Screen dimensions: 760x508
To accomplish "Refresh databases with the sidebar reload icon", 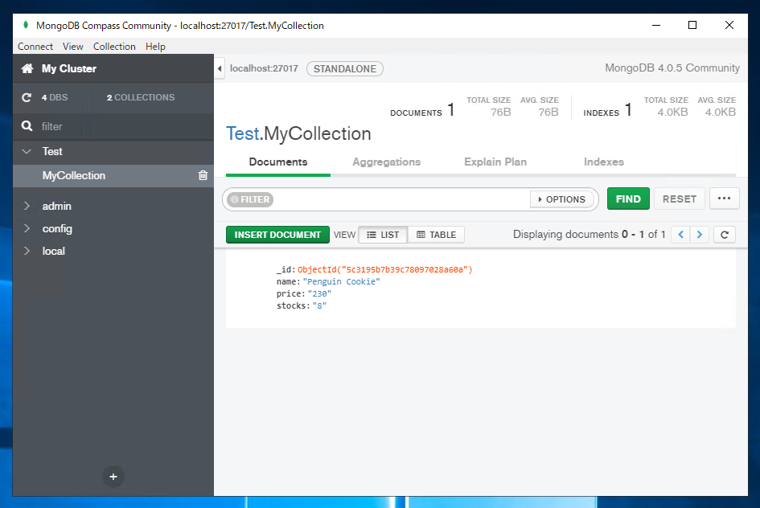I will tap(27, 97).
